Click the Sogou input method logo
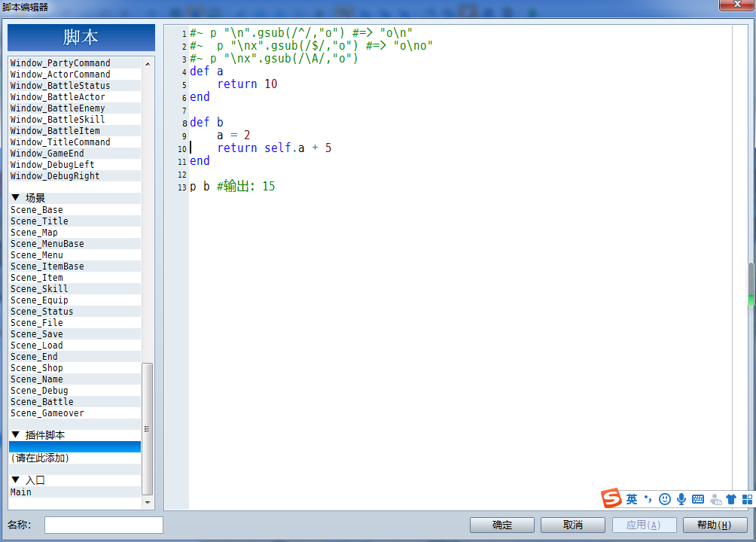The width and height of the screenshot is (756, 542). coord(611,498)
